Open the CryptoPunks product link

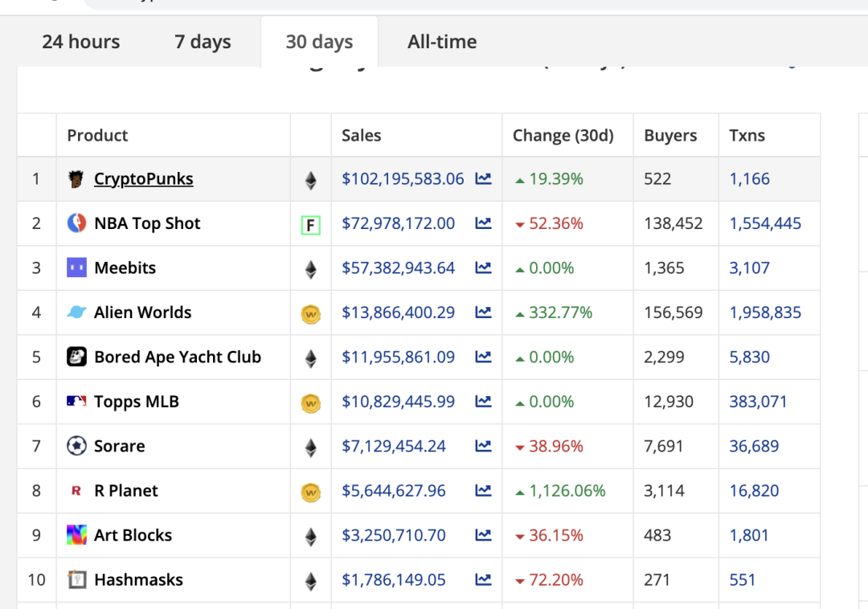point(143,178)
